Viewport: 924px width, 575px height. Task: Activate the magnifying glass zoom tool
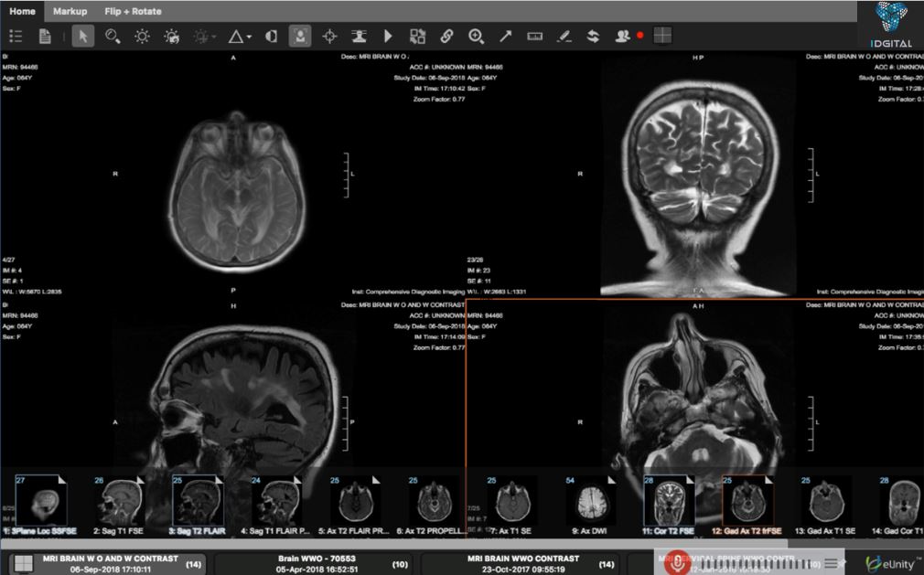[x=113, y=37]
